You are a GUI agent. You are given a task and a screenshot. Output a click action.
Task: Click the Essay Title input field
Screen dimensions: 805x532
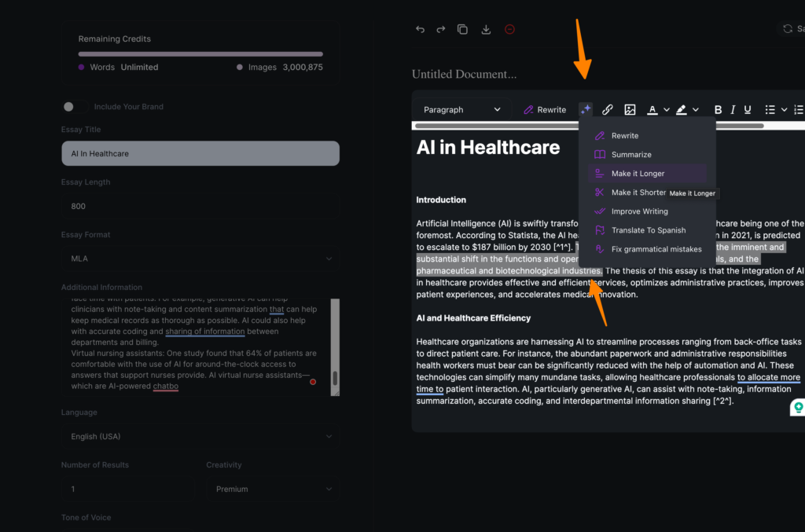[200, 154]
